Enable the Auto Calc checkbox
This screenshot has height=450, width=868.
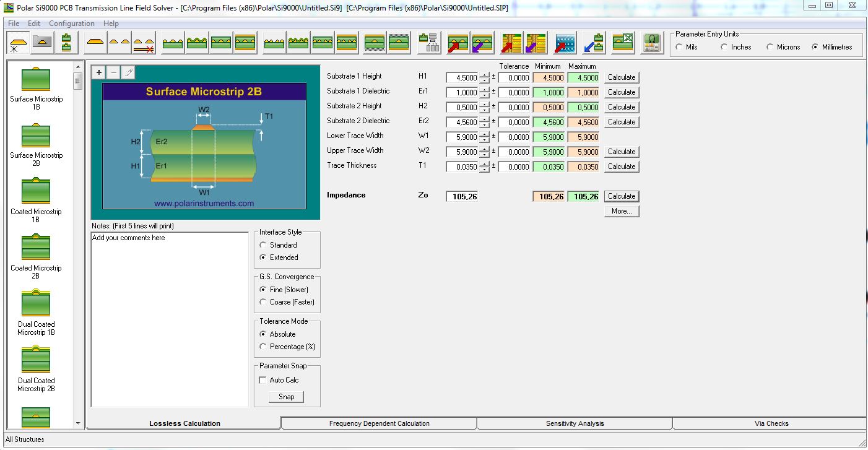pyautogui.click(x=263, y=380)
